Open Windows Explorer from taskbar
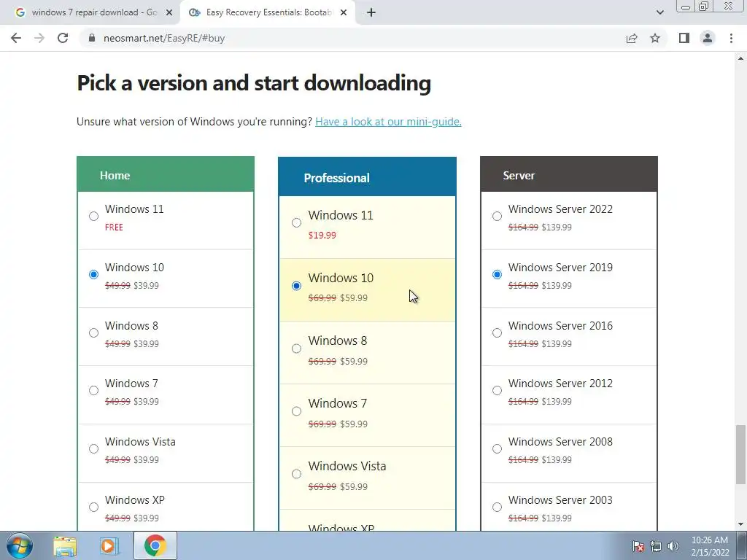Image resolution: width=747 pixels, height=560 pixels. [65, 545]
